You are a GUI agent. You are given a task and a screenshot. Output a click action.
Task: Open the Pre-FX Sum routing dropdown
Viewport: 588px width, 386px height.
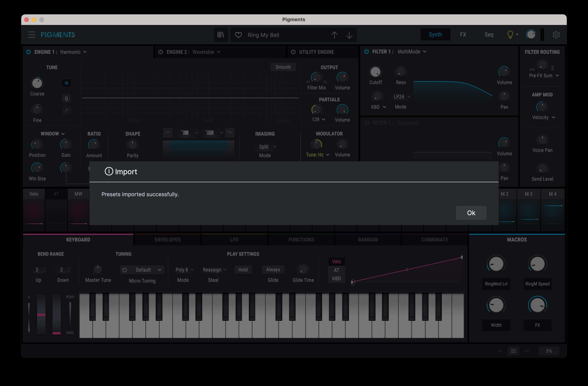(544, 76)
